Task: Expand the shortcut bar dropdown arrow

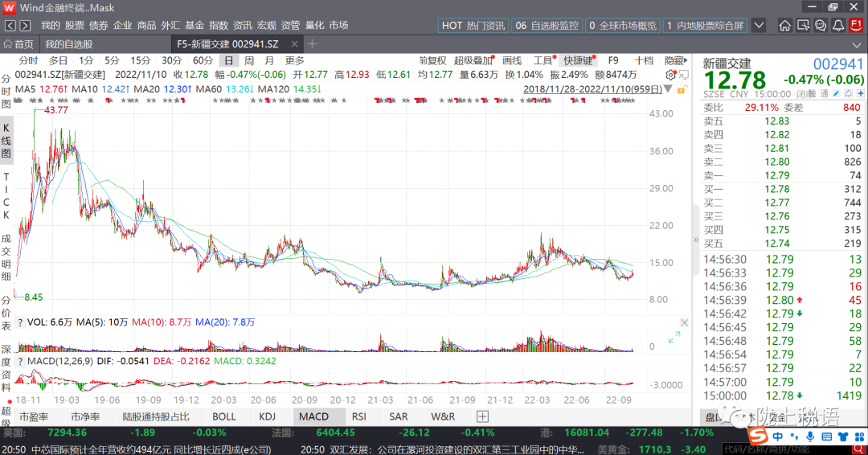Action: point(759,26)
